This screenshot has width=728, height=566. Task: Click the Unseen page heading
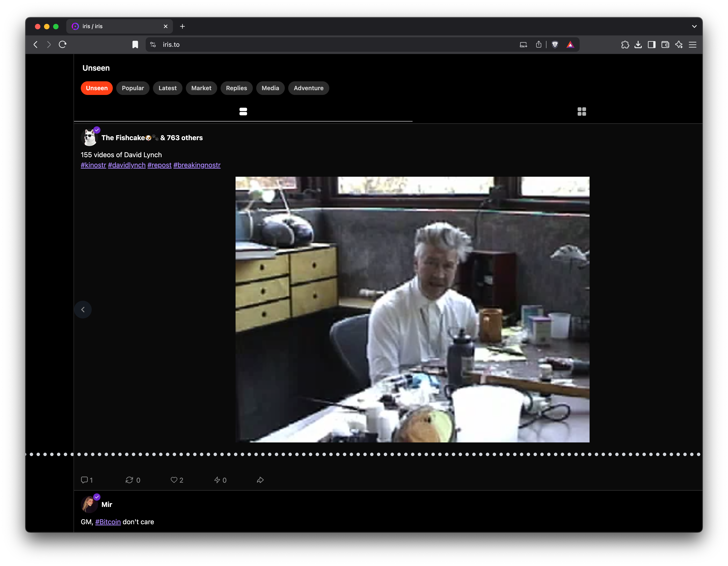coord(96,68)
